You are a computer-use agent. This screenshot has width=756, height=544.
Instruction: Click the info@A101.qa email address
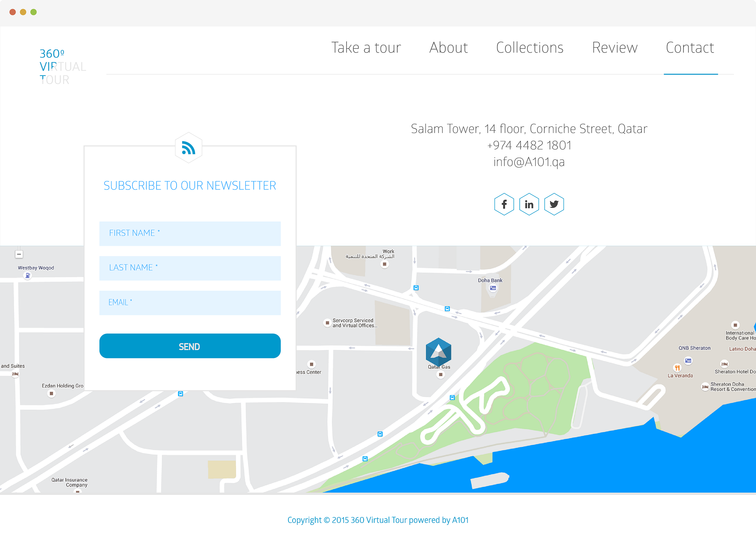tap(529, 162)
